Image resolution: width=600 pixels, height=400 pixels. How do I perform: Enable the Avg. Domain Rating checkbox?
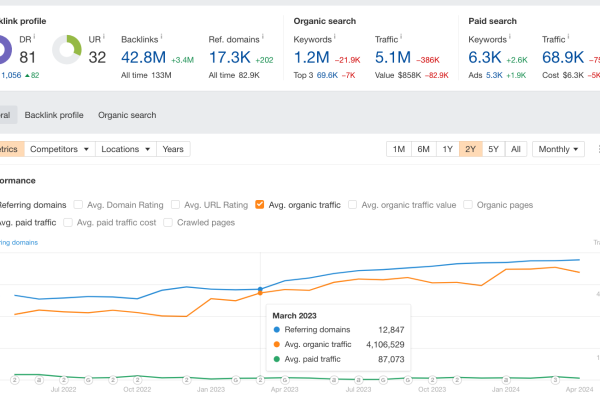[78, 205]
